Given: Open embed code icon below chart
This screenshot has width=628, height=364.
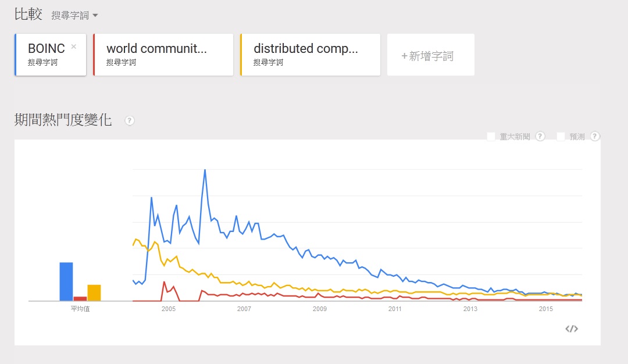Looking at the screenshot, I should (572, 329).
